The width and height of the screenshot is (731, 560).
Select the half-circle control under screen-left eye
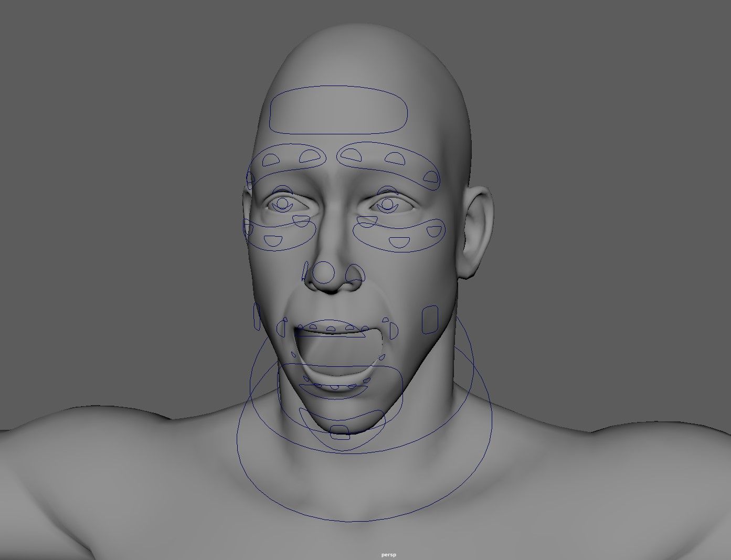coord(273,241)
